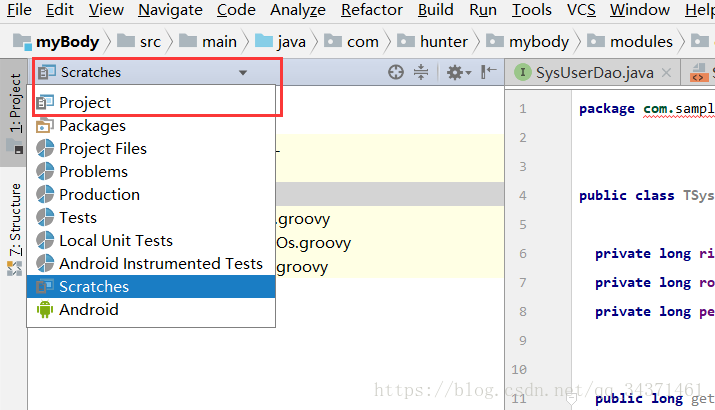Click the java source folder icon

click(264, 42)
